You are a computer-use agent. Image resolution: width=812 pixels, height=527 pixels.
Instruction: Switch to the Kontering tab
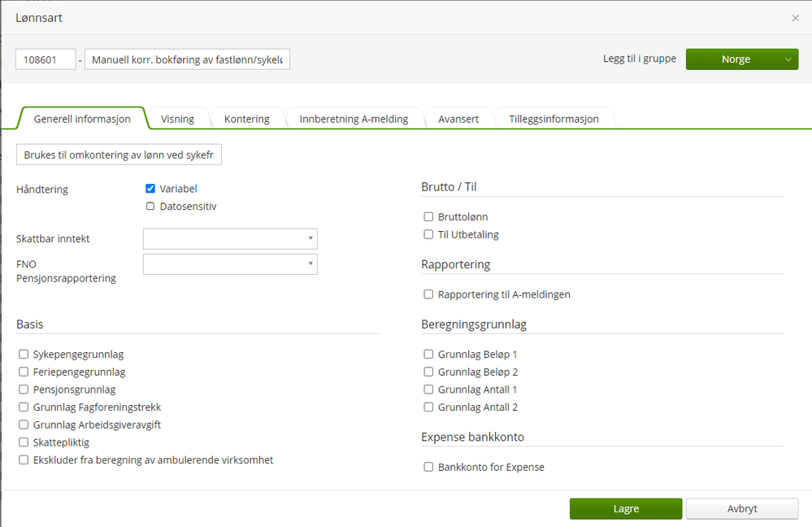pyautogui.click(x=246, y=119)
